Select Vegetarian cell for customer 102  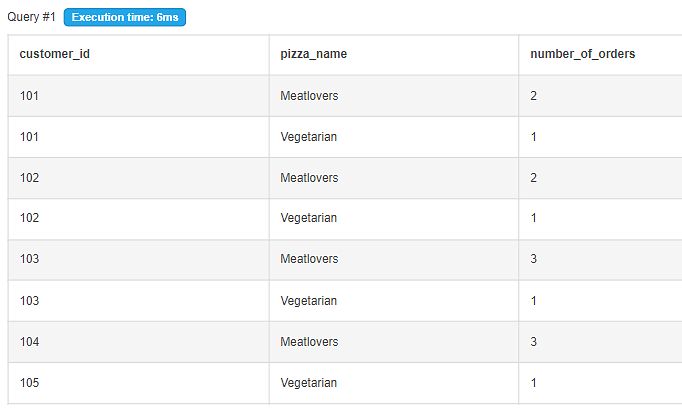(308, 218)
